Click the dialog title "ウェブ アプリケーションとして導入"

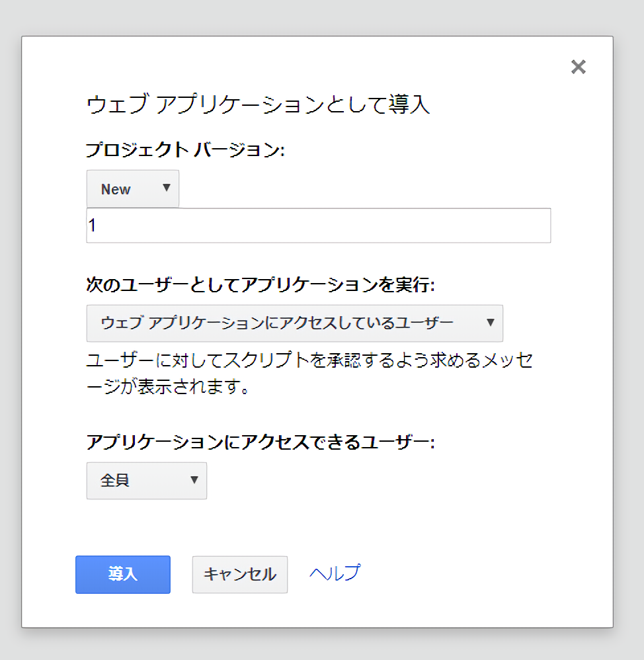[258, 106]
